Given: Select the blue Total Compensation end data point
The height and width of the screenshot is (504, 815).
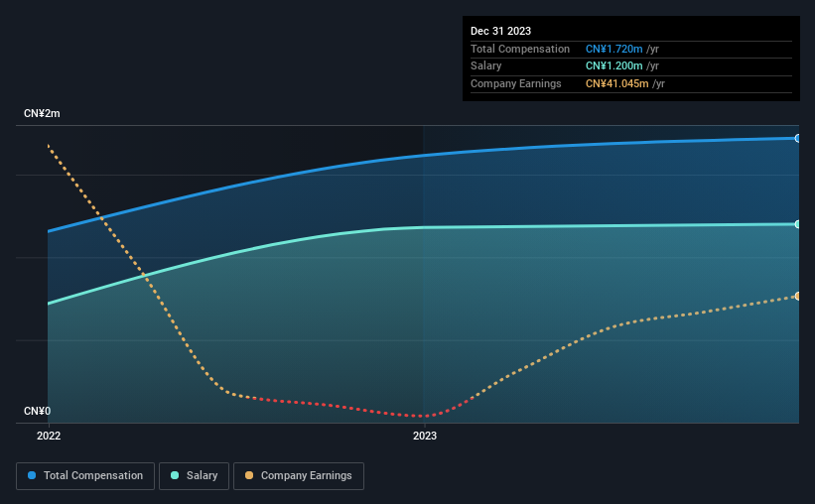Looking at the screenshot, I should tap(797, 138).
